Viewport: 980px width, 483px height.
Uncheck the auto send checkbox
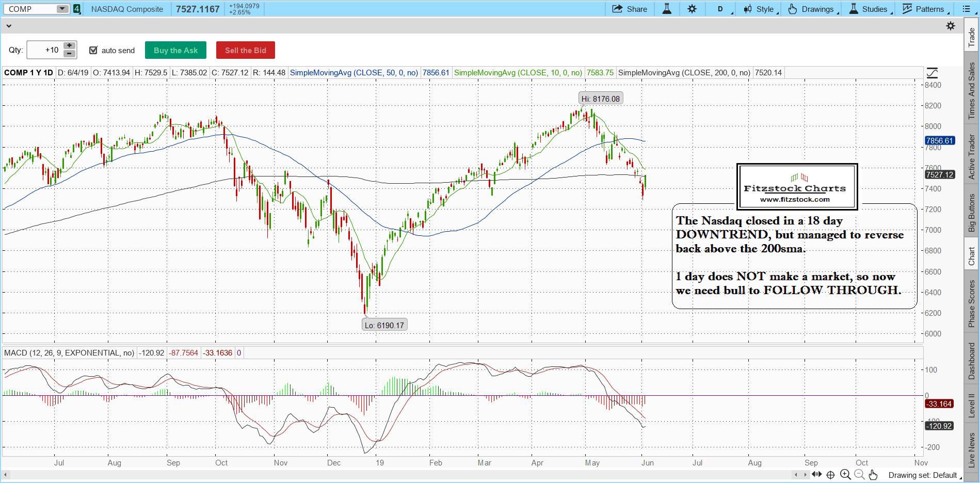[x=93, y=50]
